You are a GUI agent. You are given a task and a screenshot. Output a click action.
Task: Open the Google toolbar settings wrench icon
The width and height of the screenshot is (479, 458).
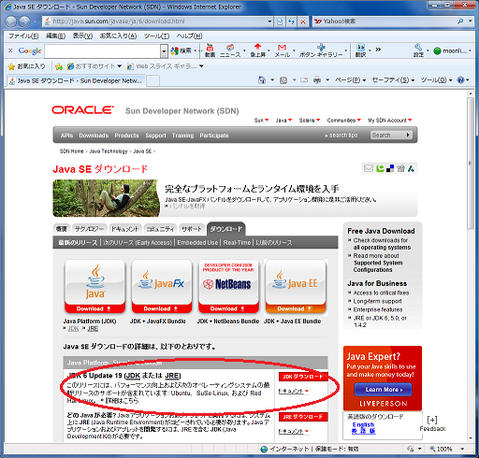[418, 51]
